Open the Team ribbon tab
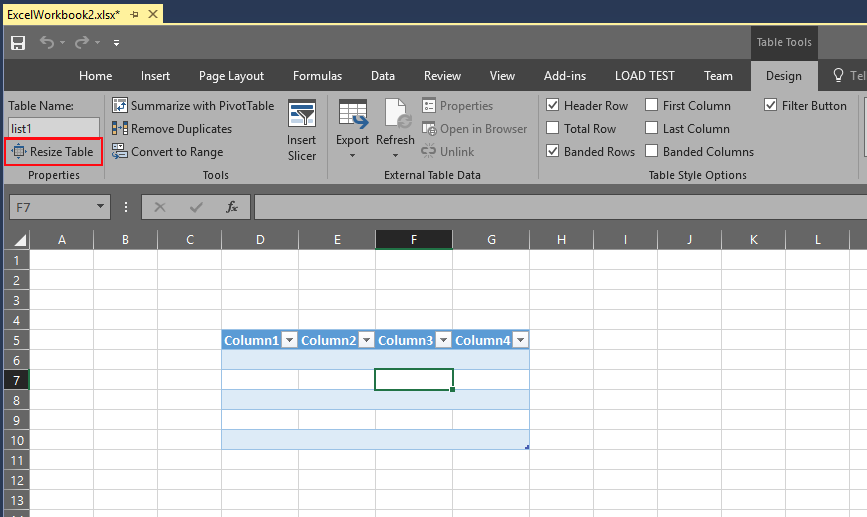Screen dimensions: 867x517 718,76
